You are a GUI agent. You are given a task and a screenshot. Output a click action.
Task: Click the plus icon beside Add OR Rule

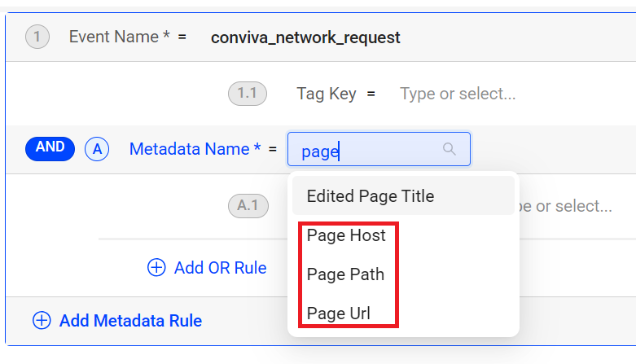pos(156,267)
